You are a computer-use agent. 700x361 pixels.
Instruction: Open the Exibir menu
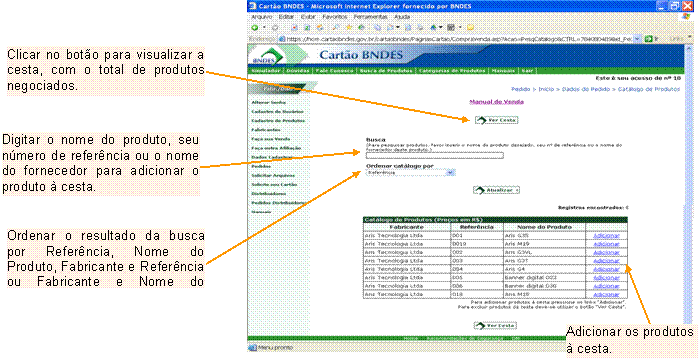tap(308, 17)
